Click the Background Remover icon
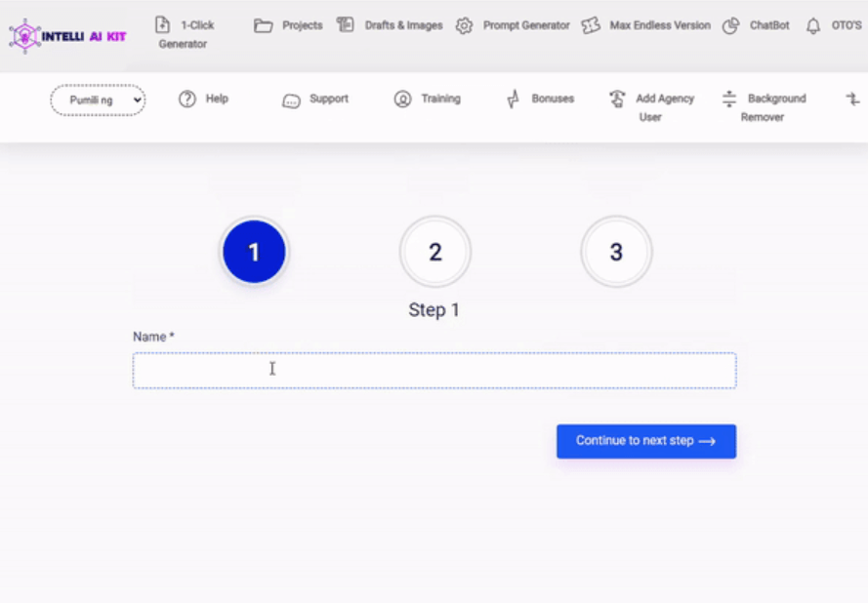Image resolution: width=868 pixels, height=603 pixels. (x=727, y=99)
